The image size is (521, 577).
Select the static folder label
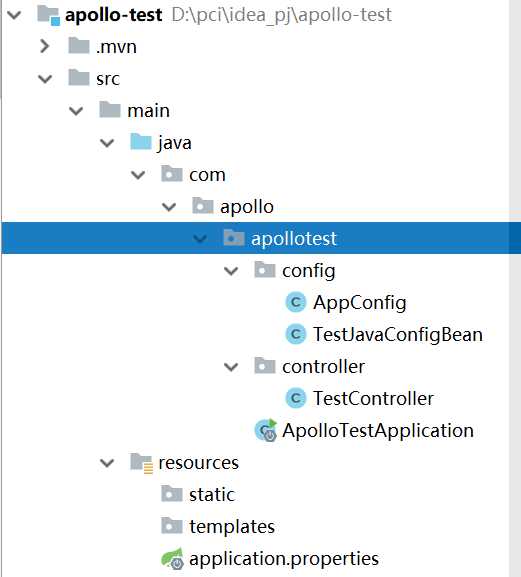pyautogui.click(x=212, y=495)
